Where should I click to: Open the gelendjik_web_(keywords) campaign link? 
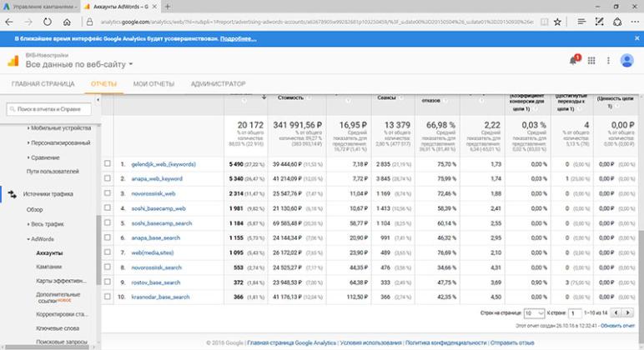164,164
